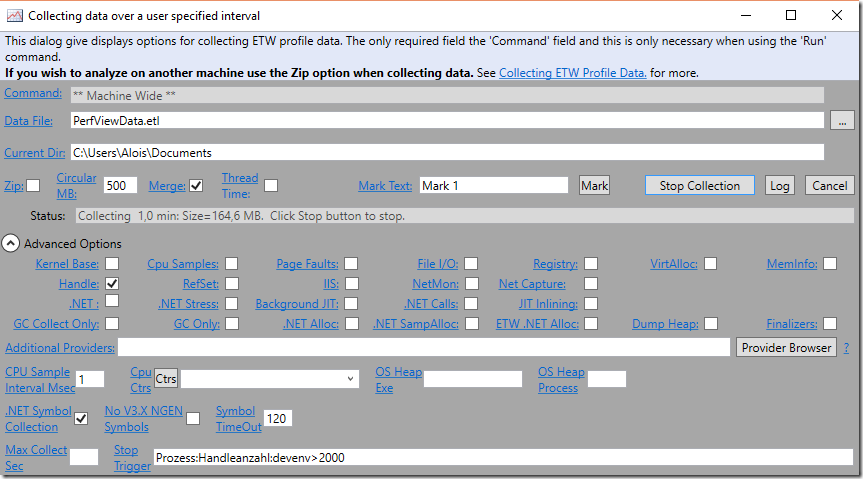Check the Dump Heap option
Image resolution: width=863 pixels, height=479 pixels.
click(x=711, y=323)
